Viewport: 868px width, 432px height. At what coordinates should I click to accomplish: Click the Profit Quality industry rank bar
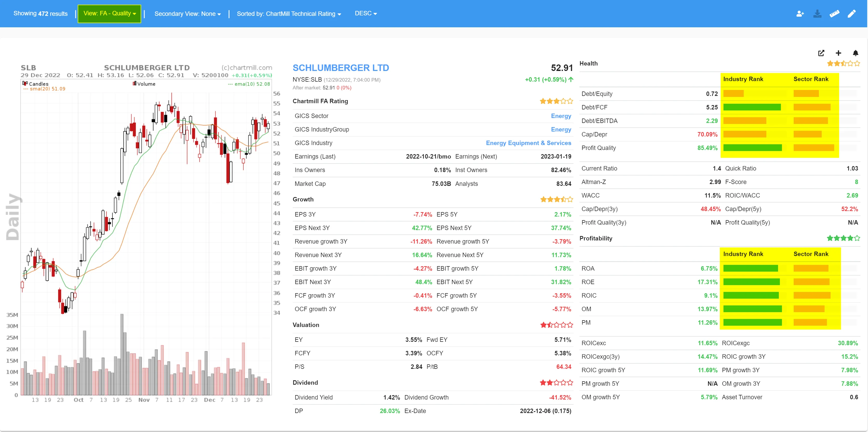point(752,148)
